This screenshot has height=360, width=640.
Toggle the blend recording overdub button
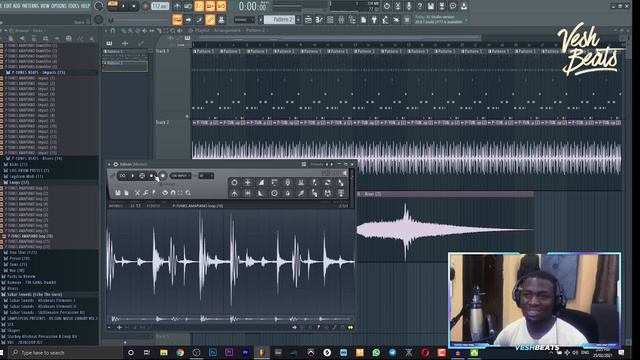210,6
